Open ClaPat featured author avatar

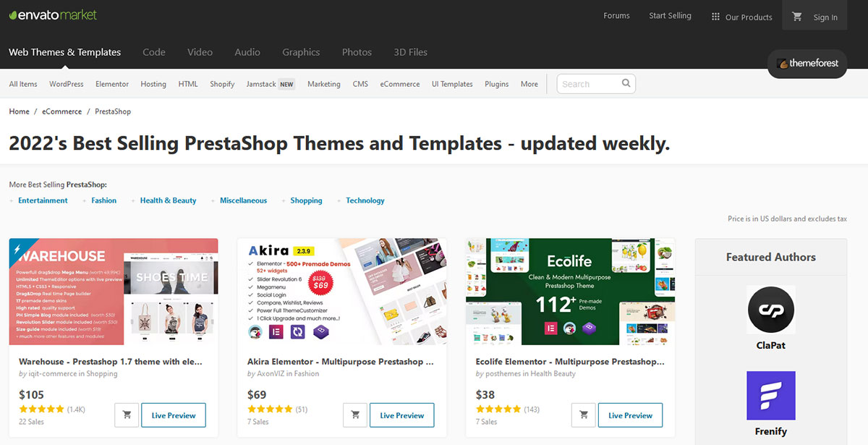click(771, 310)
